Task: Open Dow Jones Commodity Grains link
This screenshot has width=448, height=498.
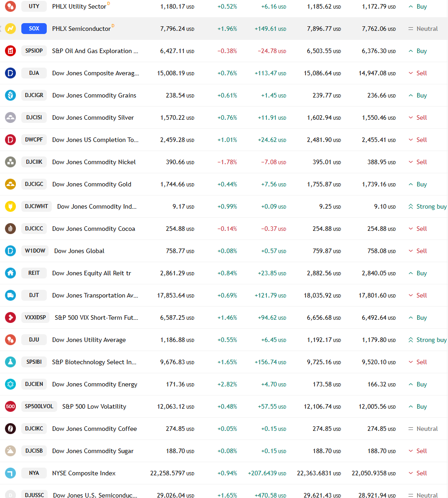Action: [x=94, y=95]
